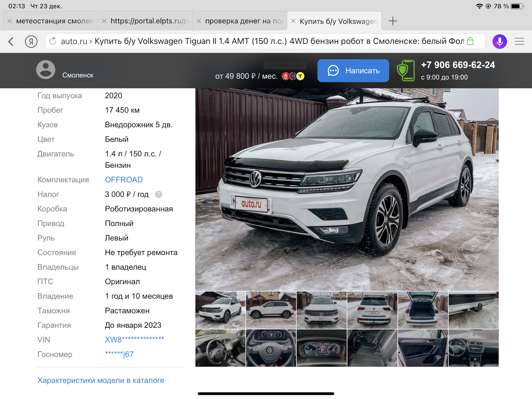Viewport: 532px width, 399px height.
Task: Select the Купить б/у Volkswagen tab
Action: click(334, 21)
